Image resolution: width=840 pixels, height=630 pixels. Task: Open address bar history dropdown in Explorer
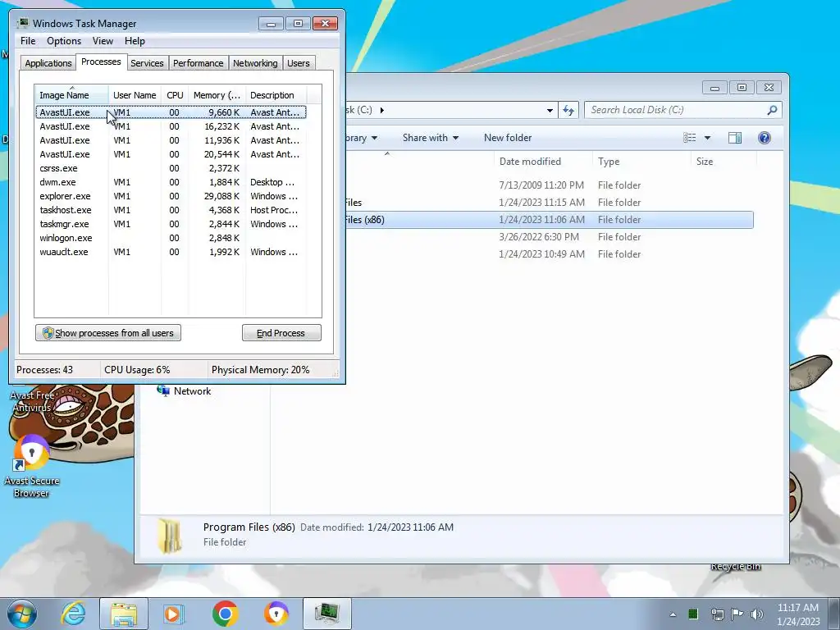click(550, 111)
